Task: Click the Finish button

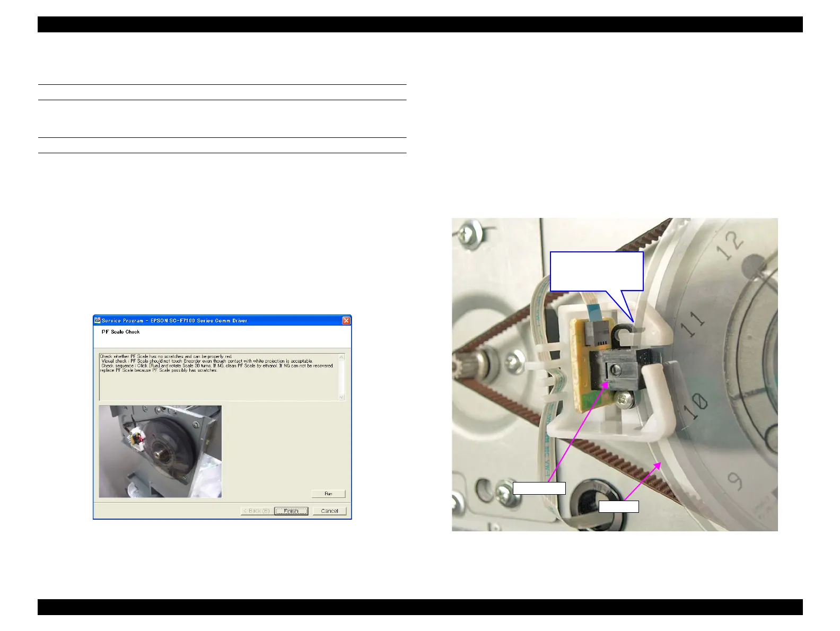Action: click(291, 511)
